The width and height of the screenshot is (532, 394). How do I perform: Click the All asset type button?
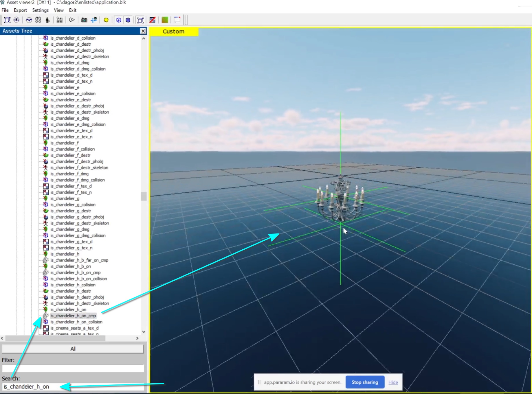73,349
